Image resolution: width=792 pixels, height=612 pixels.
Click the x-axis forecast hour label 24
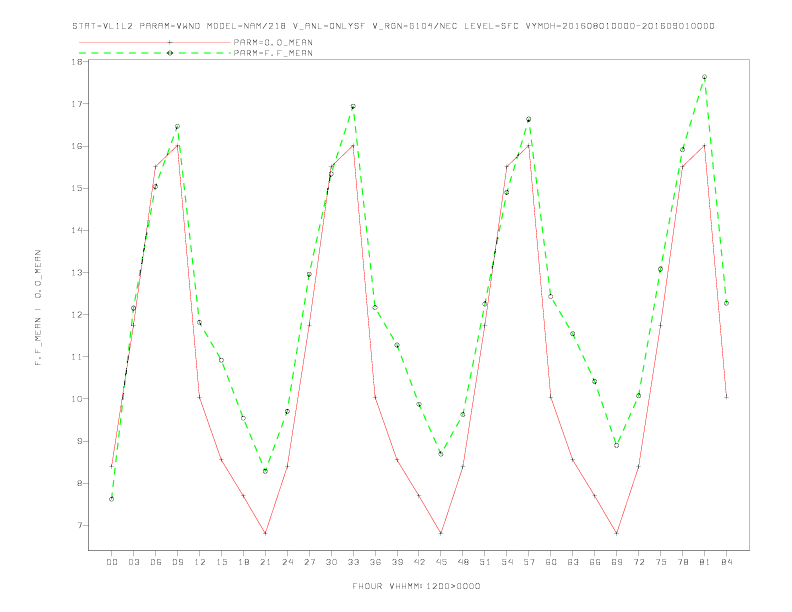coord(287,562)
